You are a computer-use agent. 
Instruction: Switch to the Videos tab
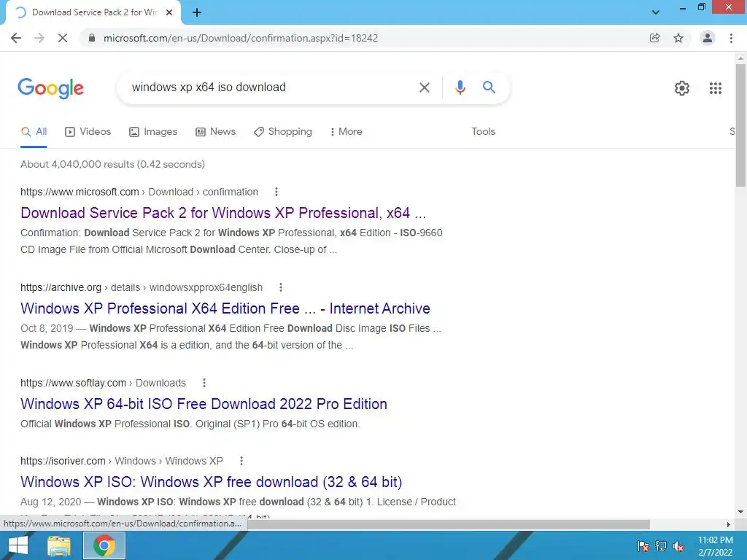pos(88,132)
